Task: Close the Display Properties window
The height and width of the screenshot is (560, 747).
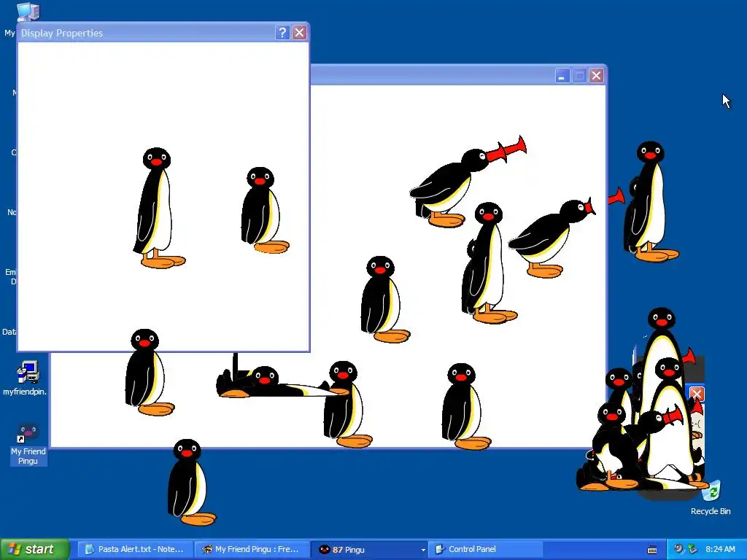Action: pyautogui.click(x=299, y=32)
